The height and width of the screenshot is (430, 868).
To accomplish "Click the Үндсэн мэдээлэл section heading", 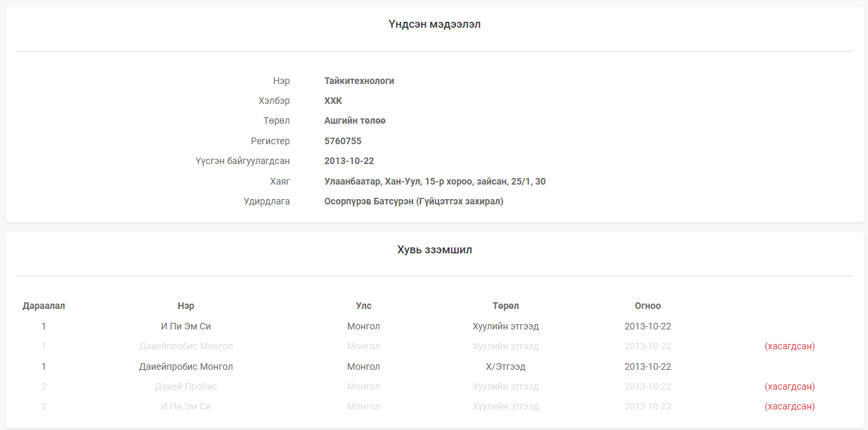I will 434,24.
